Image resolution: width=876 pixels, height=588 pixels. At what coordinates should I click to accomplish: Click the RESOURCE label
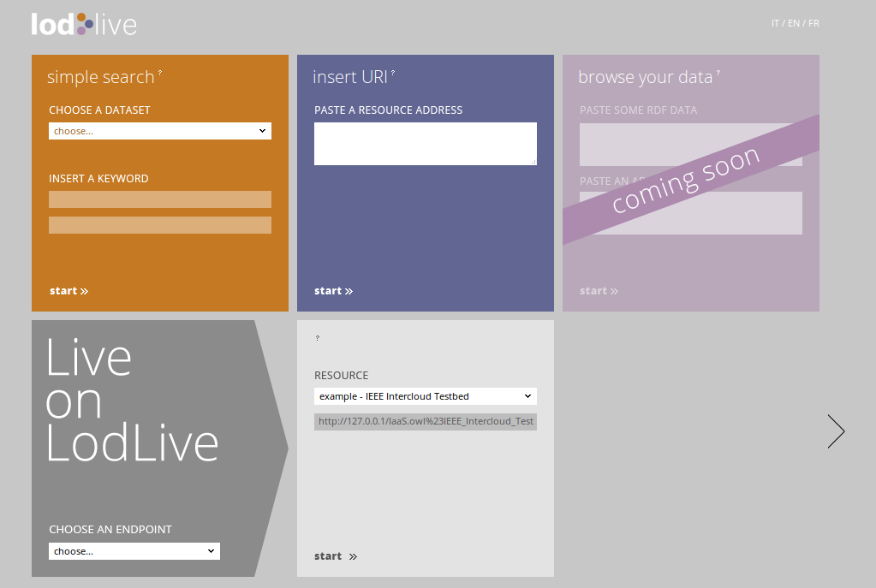click(x=342, y=375)
